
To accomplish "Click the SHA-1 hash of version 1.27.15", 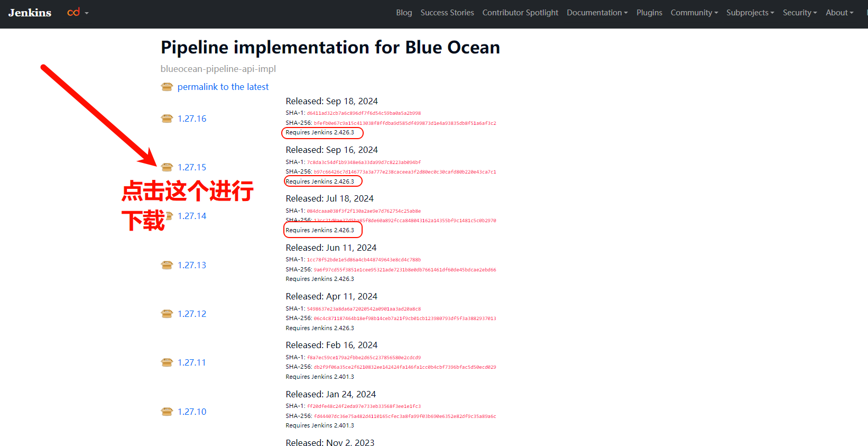I will [x=364, y=162].
